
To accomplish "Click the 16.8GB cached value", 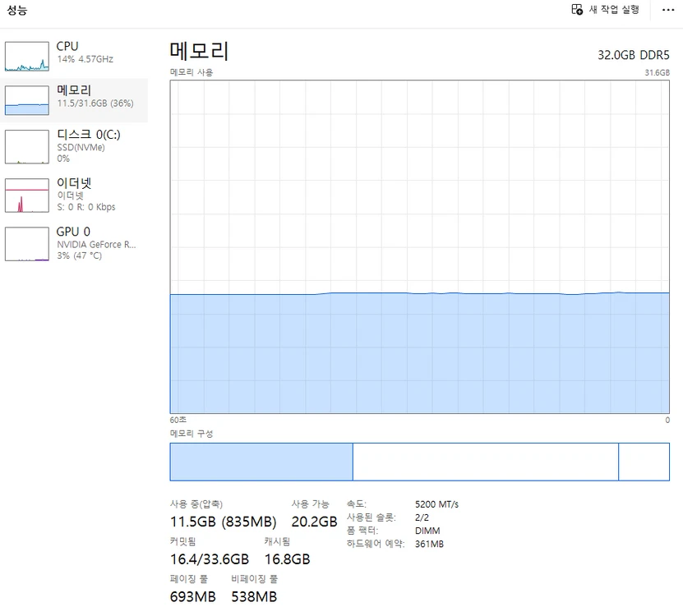I will pyautogui.click(x=288, y=559).
